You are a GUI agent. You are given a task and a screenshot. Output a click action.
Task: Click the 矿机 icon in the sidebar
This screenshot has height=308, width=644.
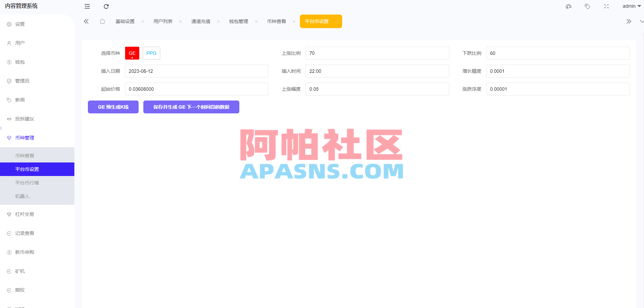click(x=8, y=271)
